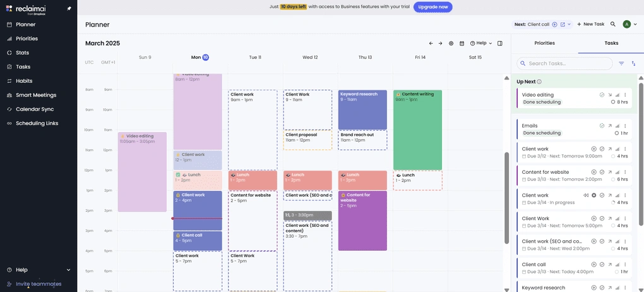Viewport: 644px width, 292px height.
Task: Open next Client call in external link icon
Action: tap(563, 24)
